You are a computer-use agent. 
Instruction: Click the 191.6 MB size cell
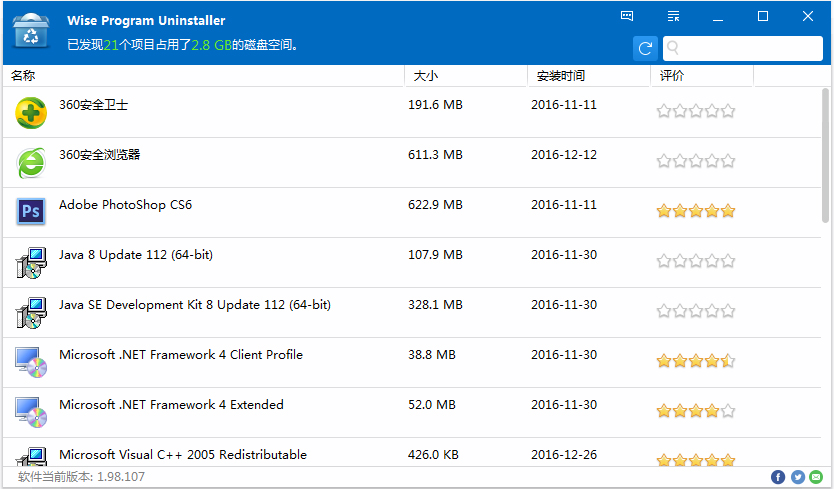coord(435,105)
